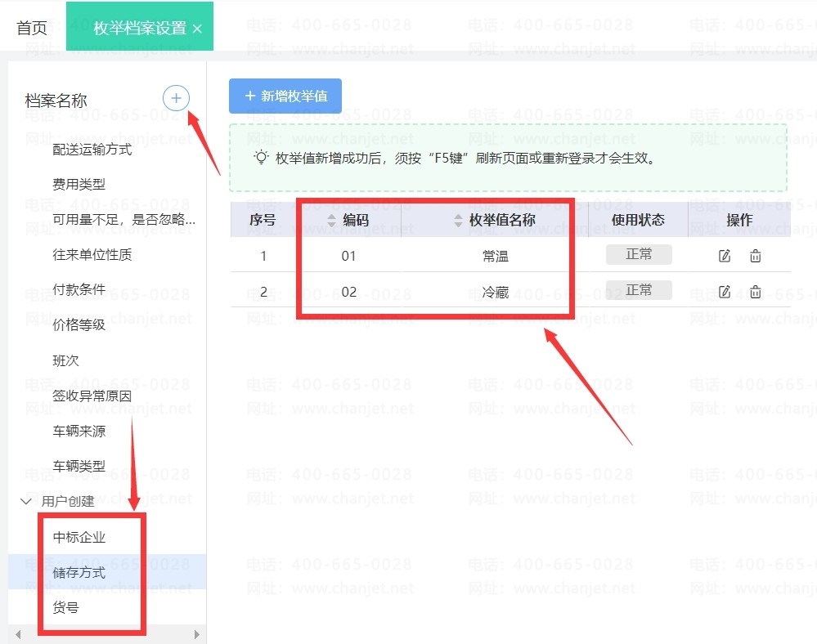Open 签收异常原因 archive
817x644 pixels.
(92, 396)
